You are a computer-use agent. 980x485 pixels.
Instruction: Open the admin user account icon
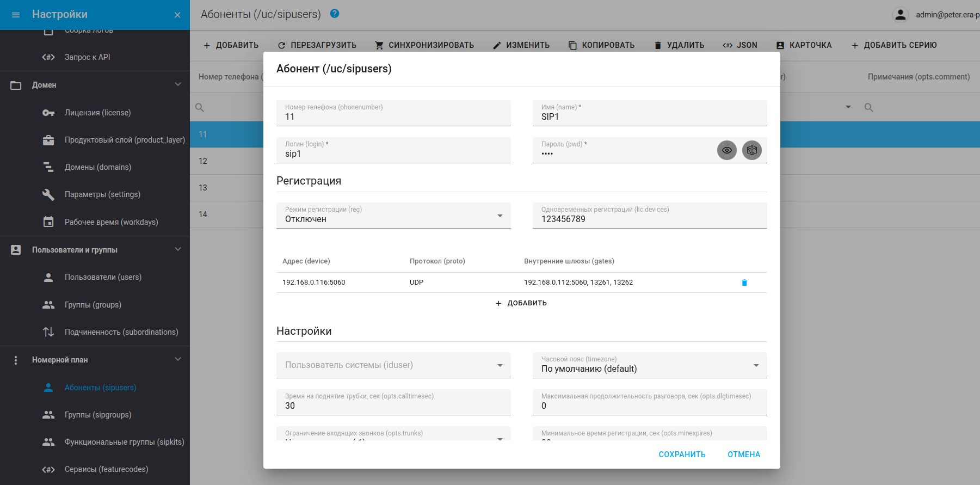[x=901, y=15]
